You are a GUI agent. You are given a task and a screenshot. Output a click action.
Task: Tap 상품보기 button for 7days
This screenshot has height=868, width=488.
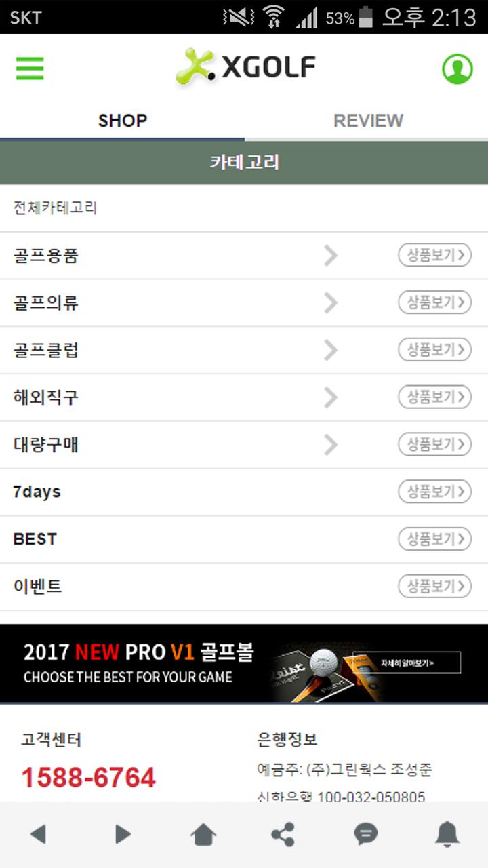(434, 492)
